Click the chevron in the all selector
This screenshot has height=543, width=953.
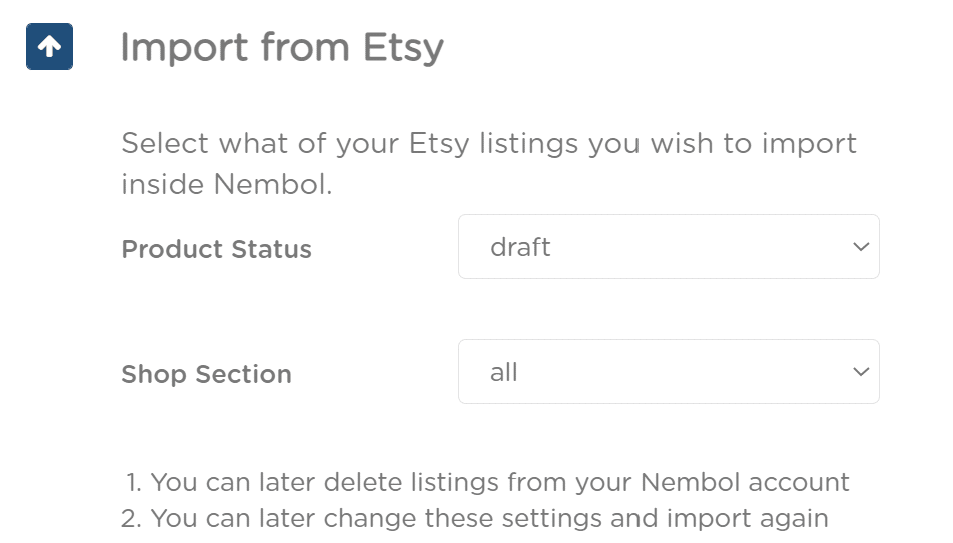tap(861, 372)
